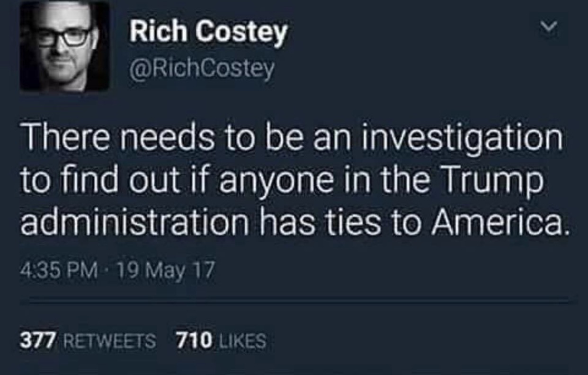The image size is (588, 375).
Task: Click the "LIKES" label text
Action: (242, 340)
